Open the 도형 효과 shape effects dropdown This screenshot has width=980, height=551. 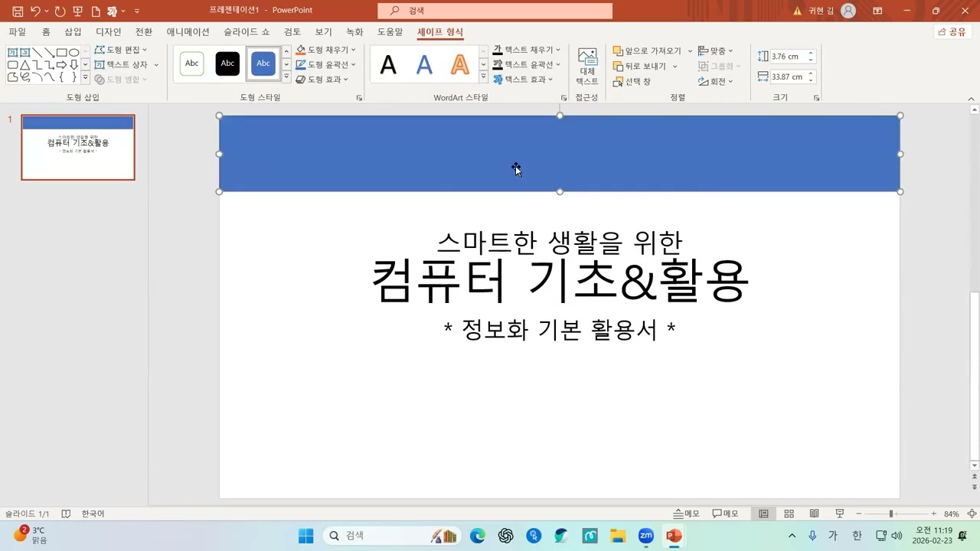(322, 79)
